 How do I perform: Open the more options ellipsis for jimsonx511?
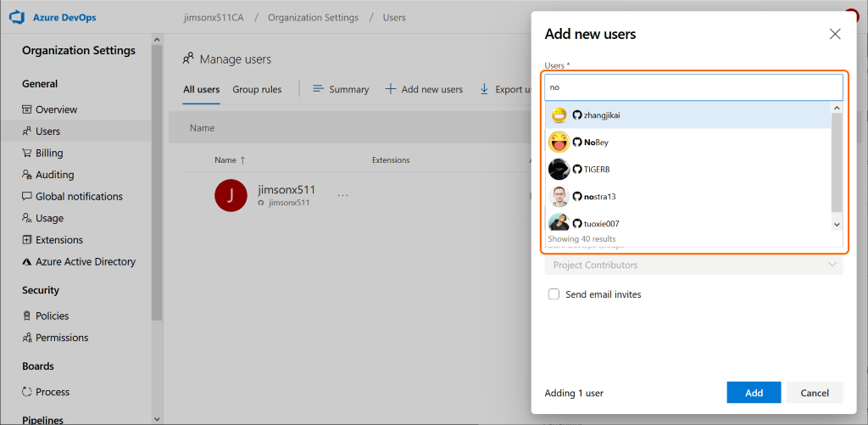pyautogui.click(x=343, y=196)
